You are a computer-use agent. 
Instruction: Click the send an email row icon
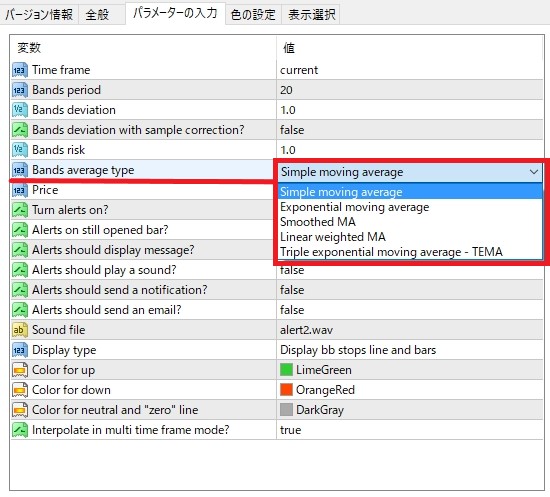click(x=20, y=310)
